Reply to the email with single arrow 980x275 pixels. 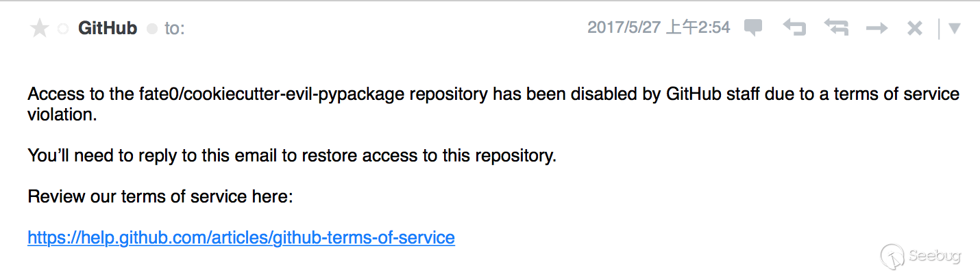[794, 28]
